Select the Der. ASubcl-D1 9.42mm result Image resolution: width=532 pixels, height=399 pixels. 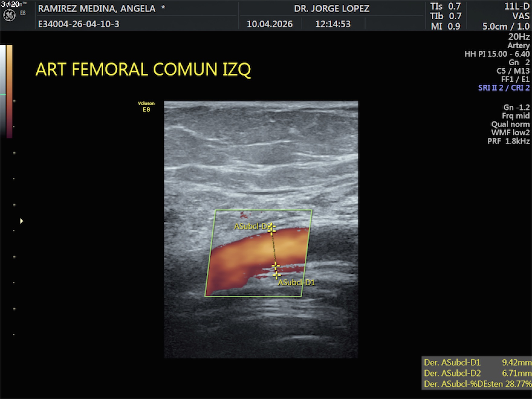pyautogui.click(x=477, y=362)
